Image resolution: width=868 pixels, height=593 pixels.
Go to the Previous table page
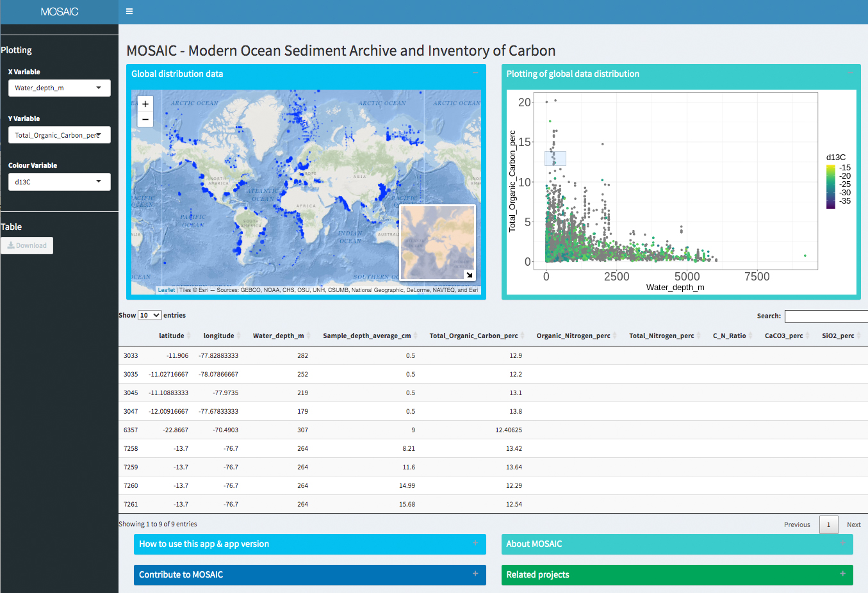click(797, 524)
